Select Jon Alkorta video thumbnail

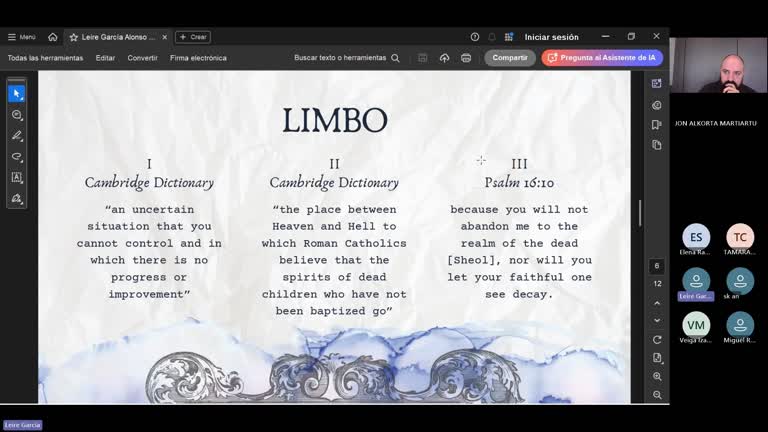point(719,65)
